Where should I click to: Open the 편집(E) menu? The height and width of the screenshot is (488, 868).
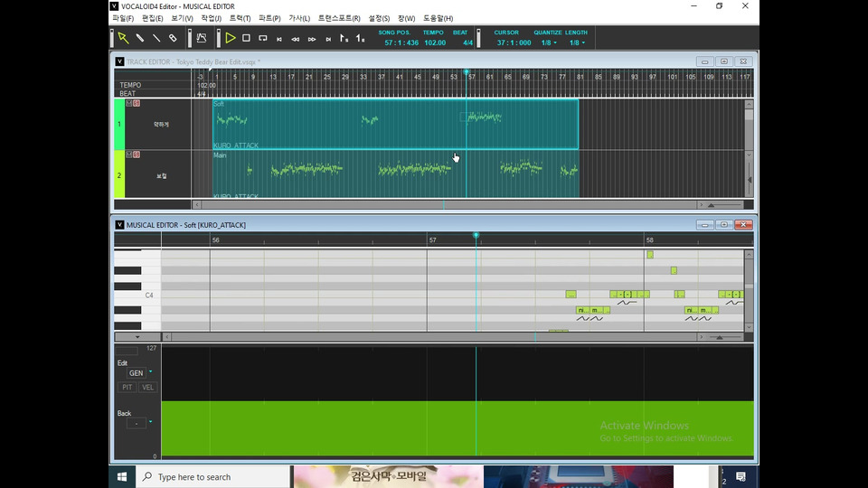(x=152, y=18)
